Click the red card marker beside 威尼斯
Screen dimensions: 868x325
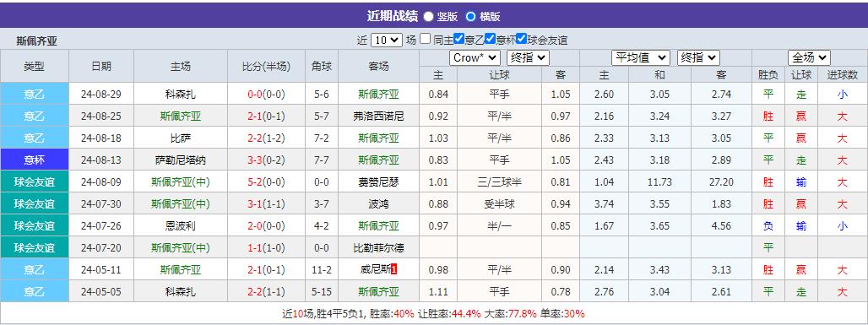click(x=393, y=269)
